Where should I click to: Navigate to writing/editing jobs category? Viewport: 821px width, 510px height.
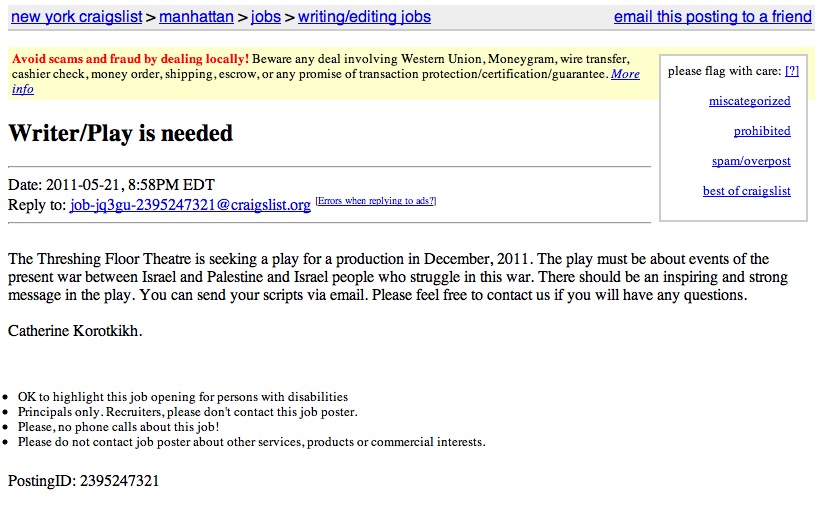(364, 17)
